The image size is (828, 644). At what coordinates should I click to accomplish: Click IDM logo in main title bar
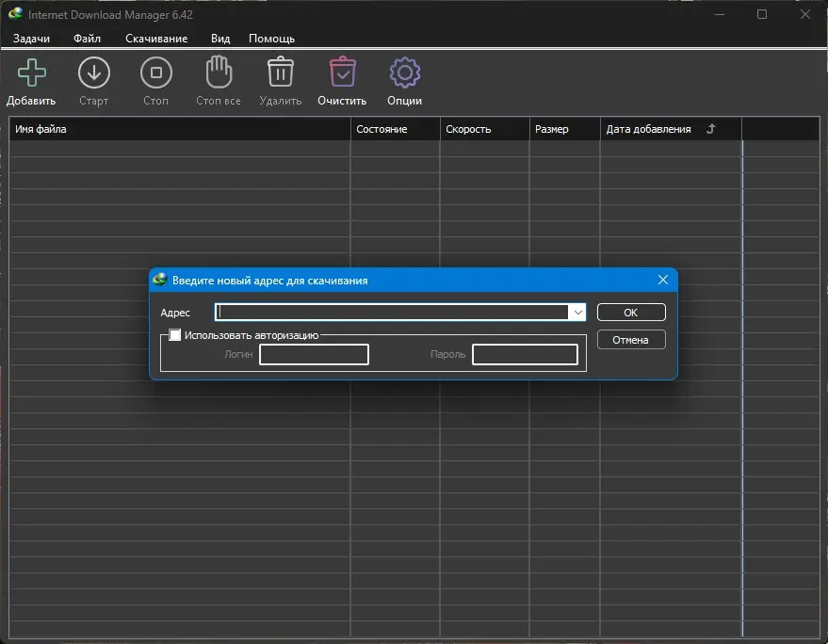tap(15, 14)
